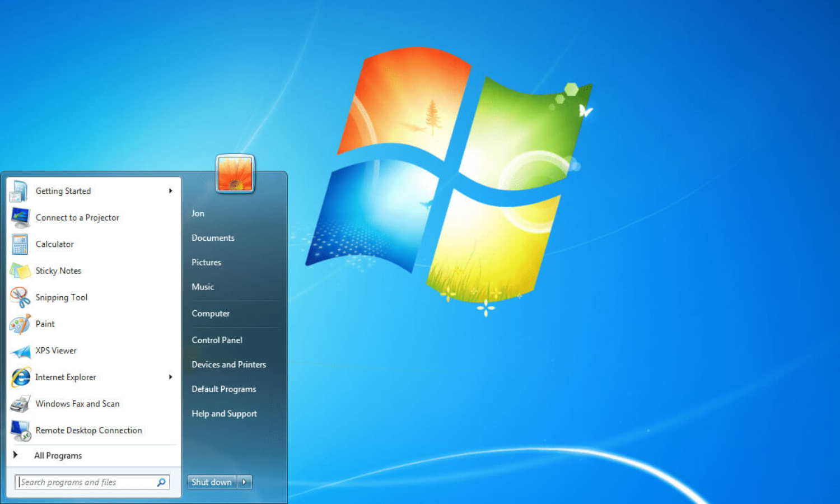Click the user account flower picture
The height and width of the screenshot is (504, 840).
coord(235,174)
